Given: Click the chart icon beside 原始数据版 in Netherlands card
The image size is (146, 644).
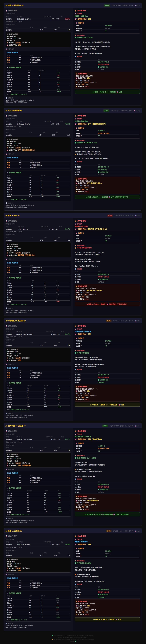Looking at the screenshot, I should click(x=7, y=116).
